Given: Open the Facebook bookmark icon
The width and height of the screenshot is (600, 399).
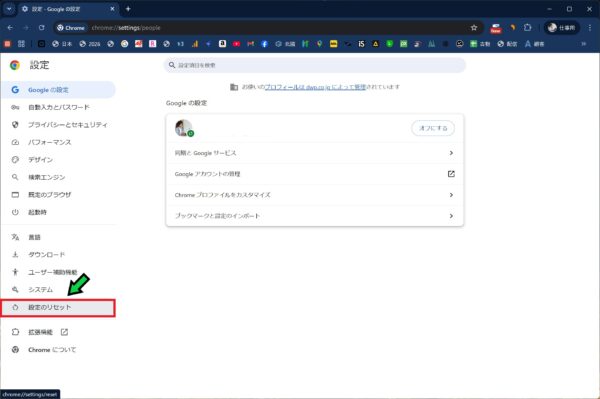Looking at the screenshot, I should point(264,44).
